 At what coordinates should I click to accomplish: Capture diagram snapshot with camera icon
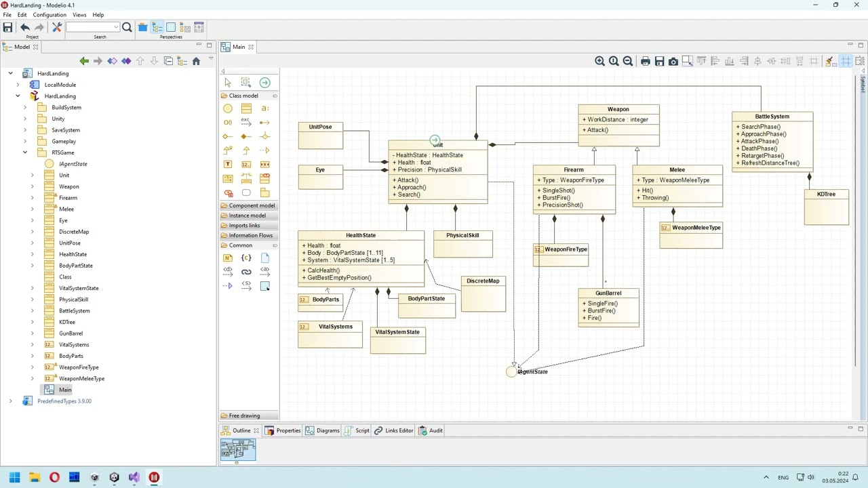coord(673,61)
